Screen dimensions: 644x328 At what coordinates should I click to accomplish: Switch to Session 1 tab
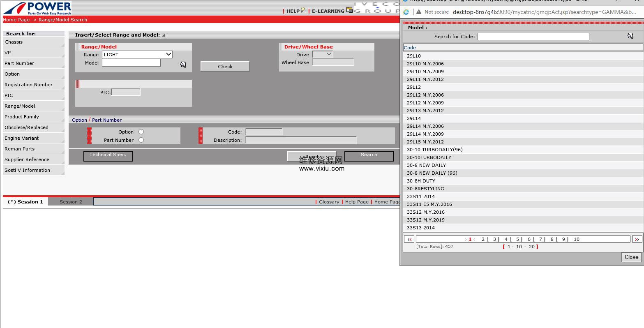tap(25, 202)
